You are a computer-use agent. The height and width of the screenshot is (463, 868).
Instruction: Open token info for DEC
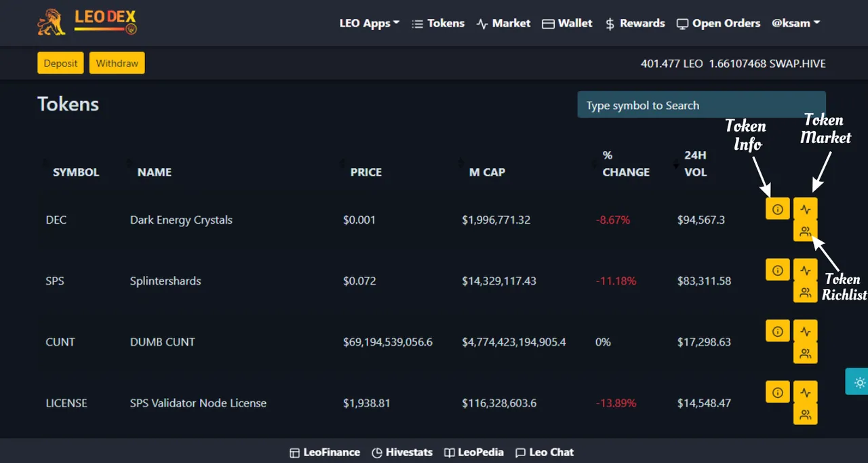click(778, 209)
